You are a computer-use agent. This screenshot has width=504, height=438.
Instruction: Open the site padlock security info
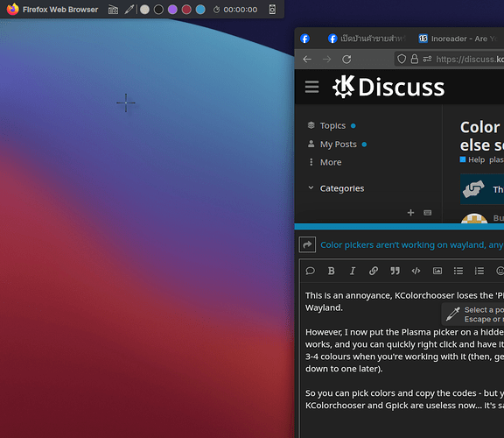(x=415, y=59)
